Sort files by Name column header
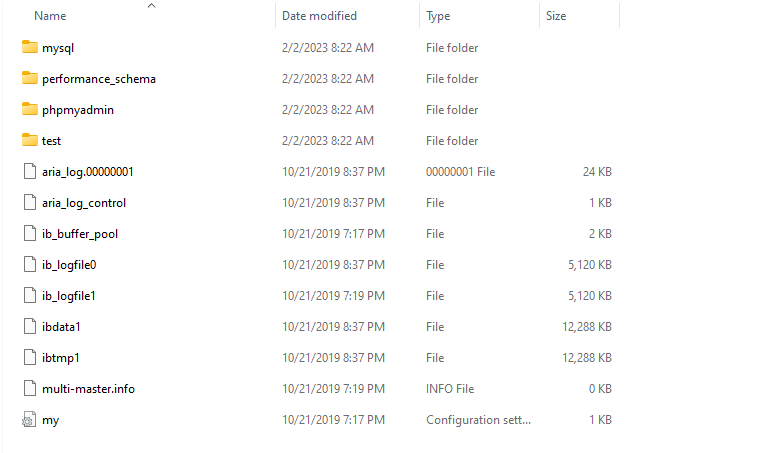760x453 pixels. tap(50, 16)
